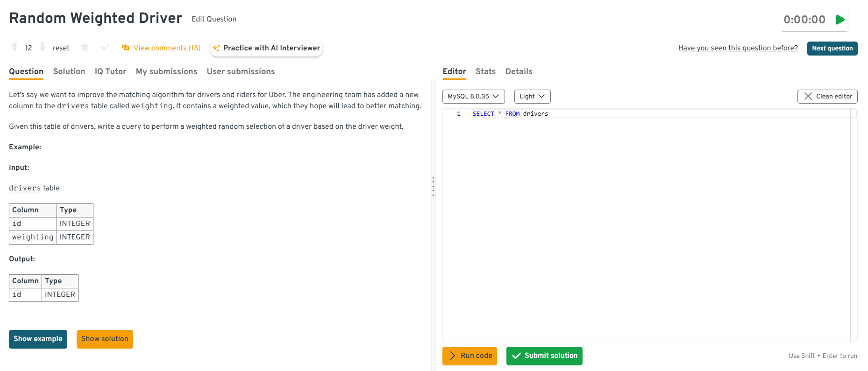Clear the code with Clean editor
868x371 pixels.
[827, 97]
